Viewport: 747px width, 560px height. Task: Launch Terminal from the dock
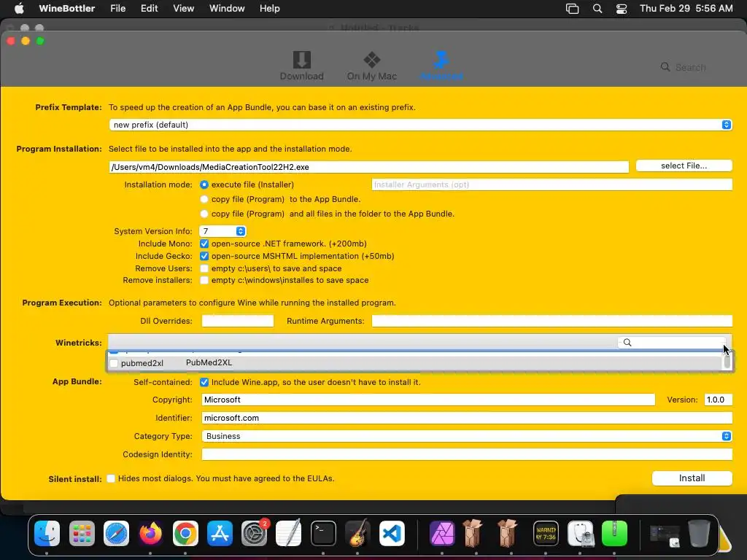point(323,533)
